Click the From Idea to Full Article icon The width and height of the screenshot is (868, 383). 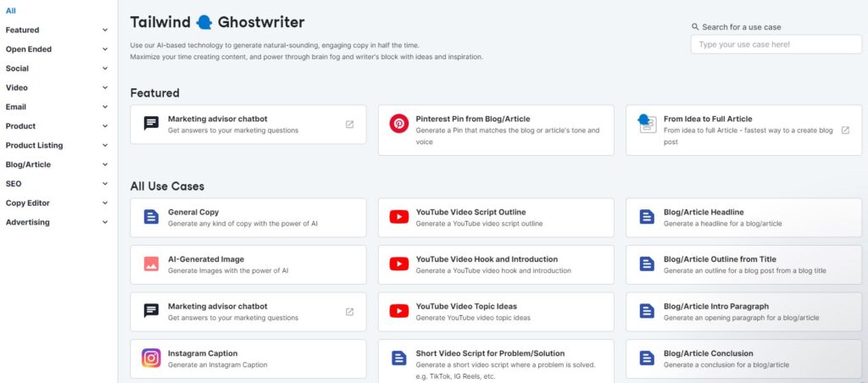(x=646, y=124)
